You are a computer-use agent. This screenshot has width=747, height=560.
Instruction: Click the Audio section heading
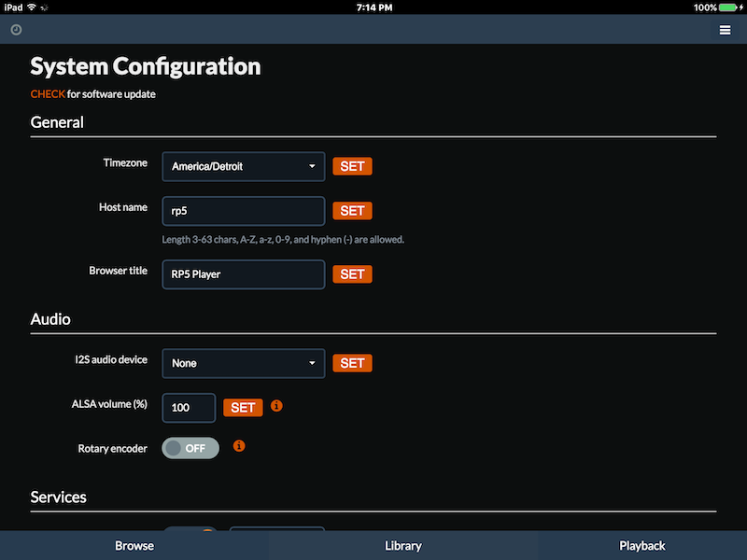pos(50,319)
